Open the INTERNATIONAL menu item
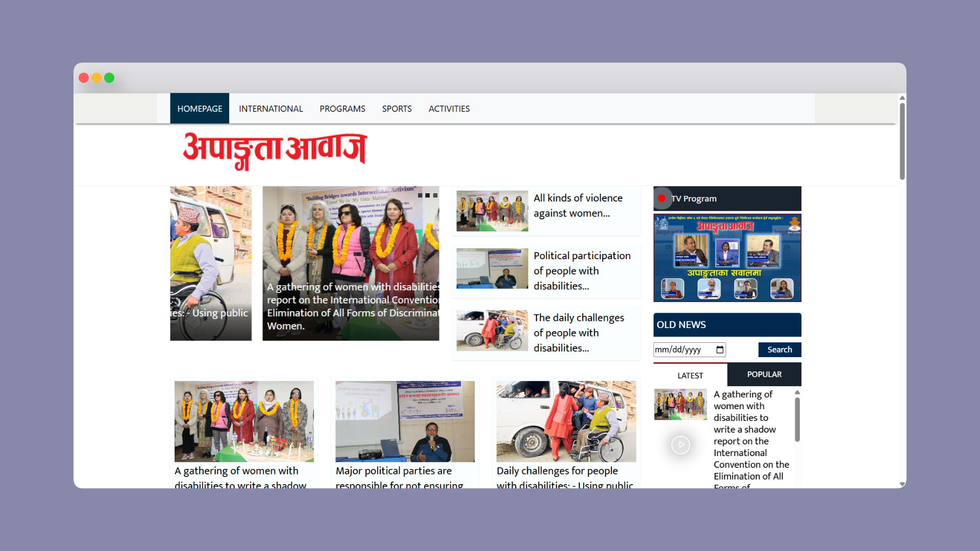The width and height of the screenshot is (980, 551). [x=271, y=108]
